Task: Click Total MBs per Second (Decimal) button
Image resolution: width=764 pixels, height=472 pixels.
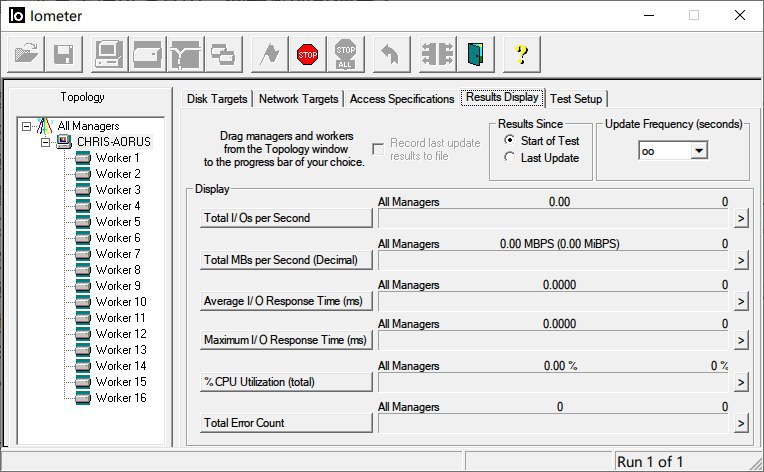Action: coord(286,260)
